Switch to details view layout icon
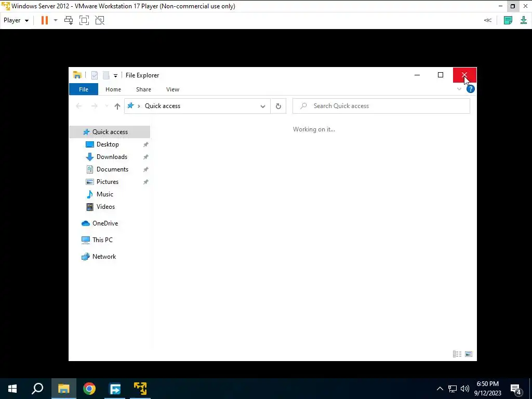The height and width of the screenshot is (399, 532). pyautogui.click(x=457, y=354)
